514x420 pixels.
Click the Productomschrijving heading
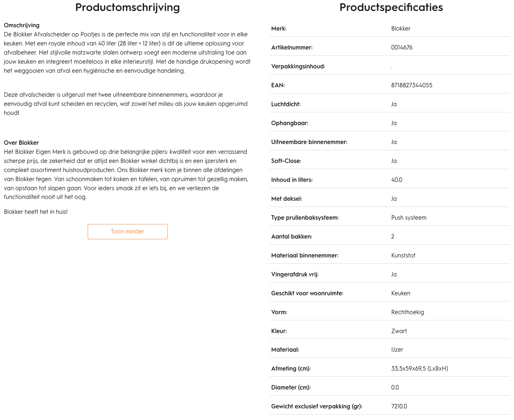(x=127, y=7)
